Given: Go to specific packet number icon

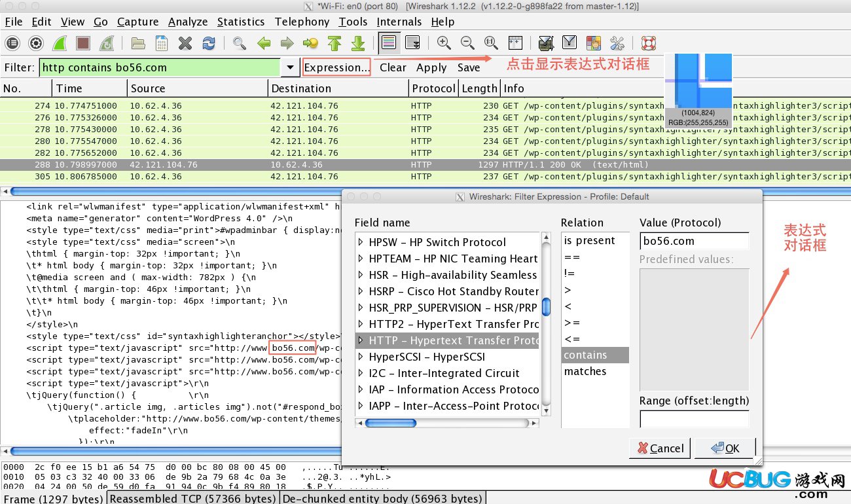Looking at the screenshot, I should click(310, 43).
